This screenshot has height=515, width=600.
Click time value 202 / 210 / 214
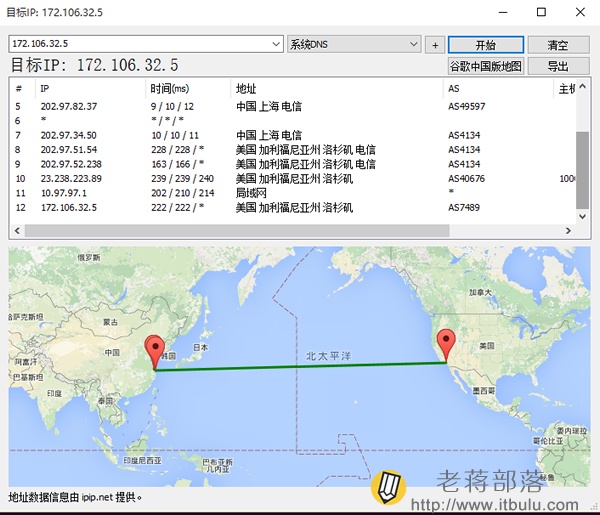click(182, 193)
